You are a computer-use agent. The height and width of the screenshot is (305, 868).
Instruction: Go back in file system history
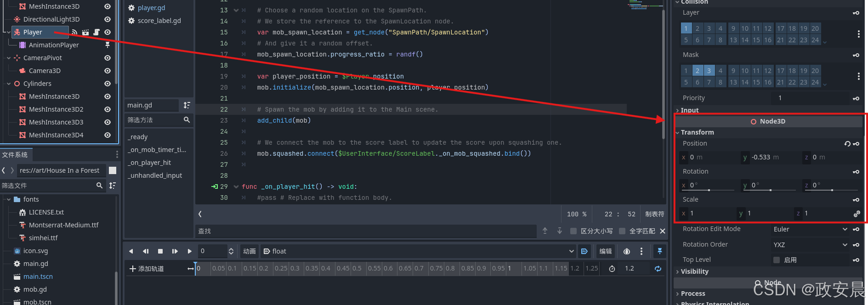pos(4,170)
